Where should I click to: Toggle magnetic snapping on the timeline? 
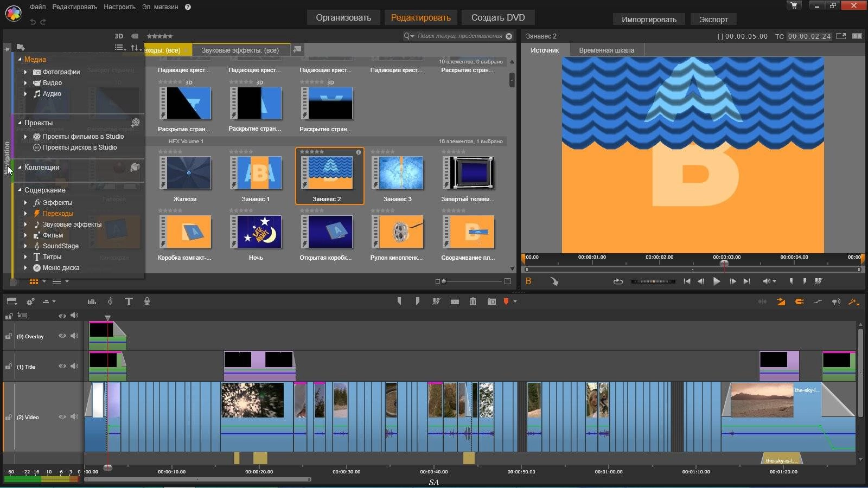coord(799,301)
